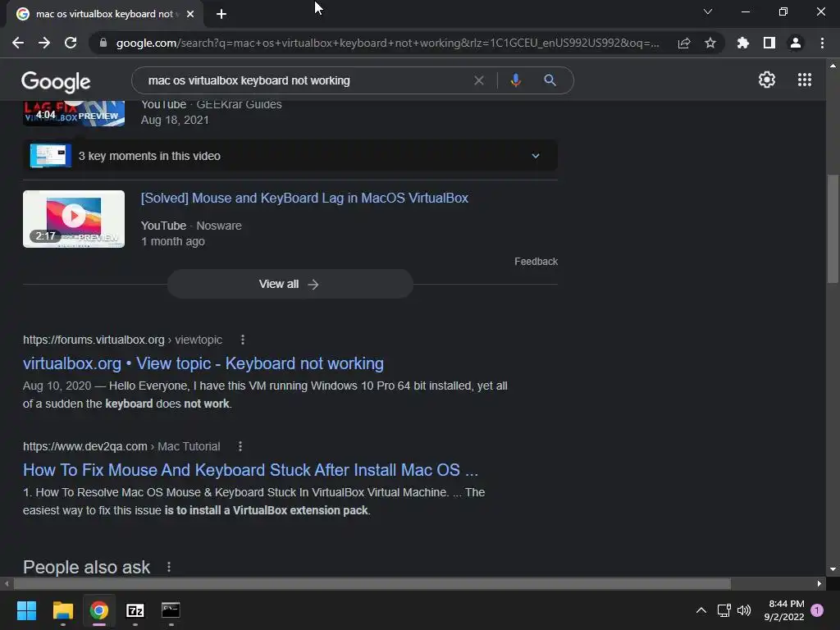Open a new browser tab
Screen dimensions: 840x630
(x=221, y=14)
